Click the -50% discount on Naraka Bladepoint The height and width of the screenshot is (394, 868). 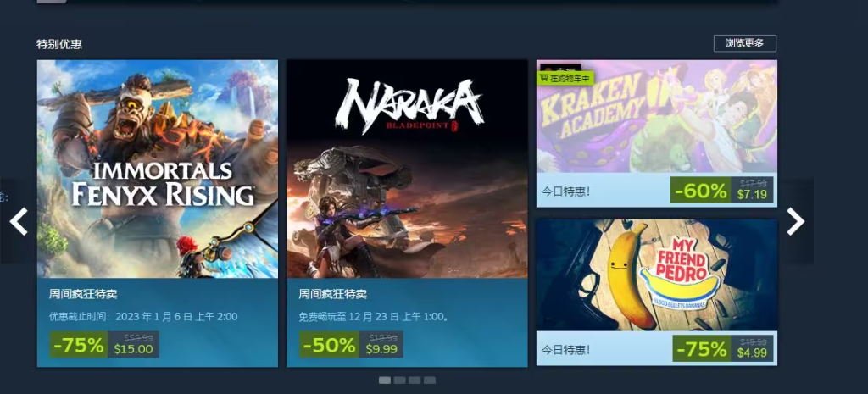coord(330,345)
